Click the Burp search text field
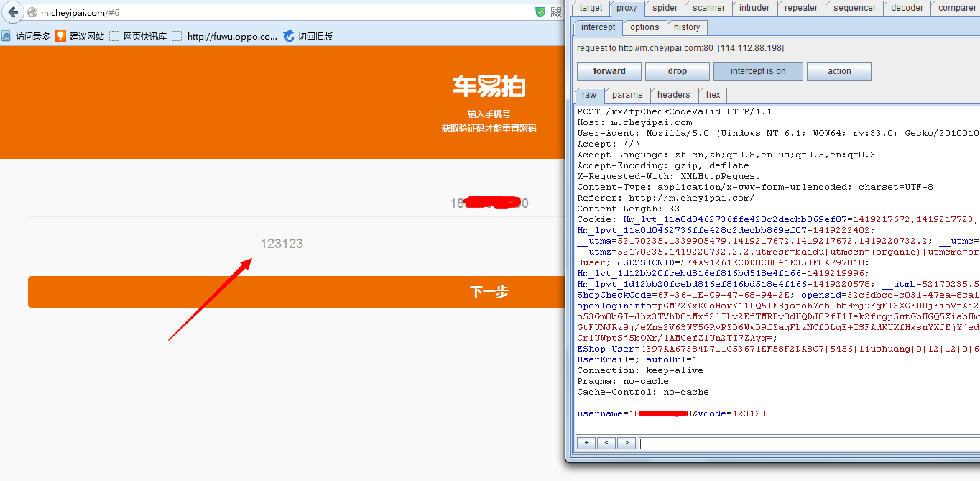 tap(810, 443)
